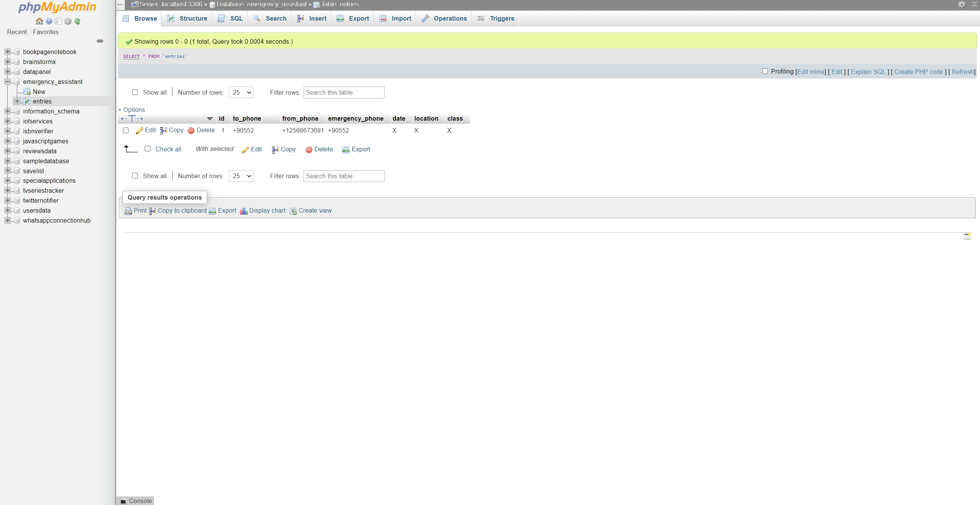The image size is (980, 505).
Task: Click inside the Search this table field
Action: pos(343,92)
